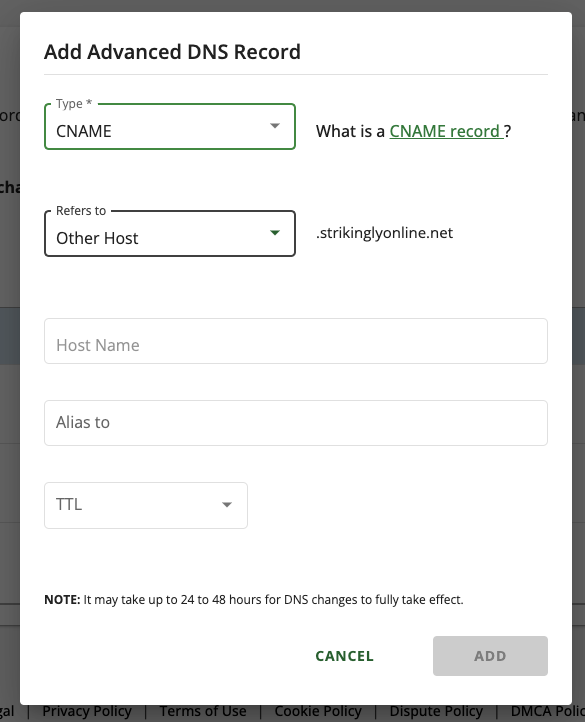Open the Dispute Policy footer link

436,711
